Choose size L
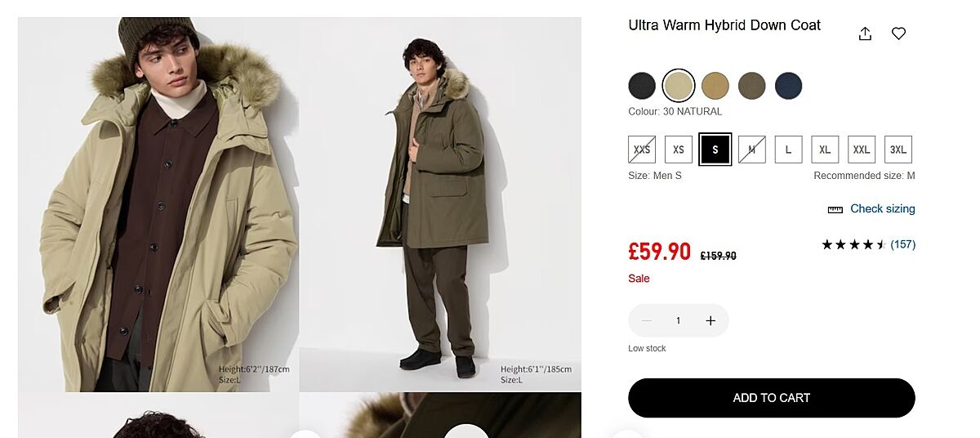The height and width of the screenshot is (438, 980). [x=788, y=150]
